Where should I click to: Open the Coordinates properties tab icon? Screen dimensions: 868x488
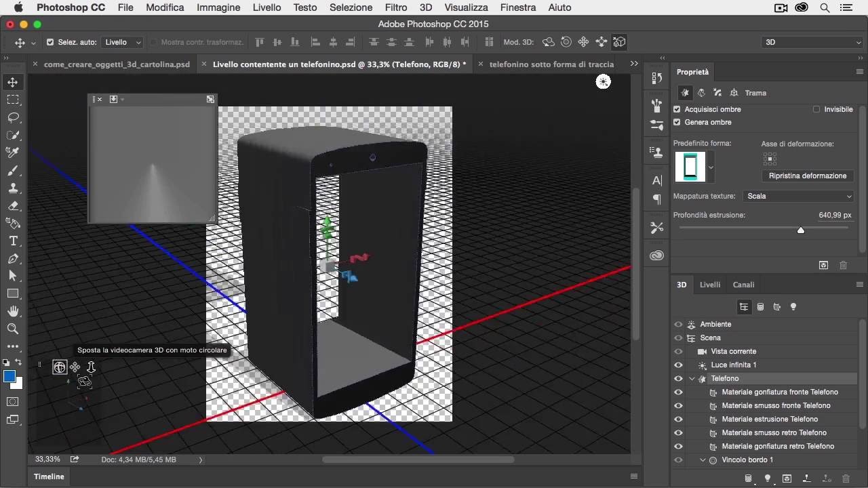(x=734, y=93)
